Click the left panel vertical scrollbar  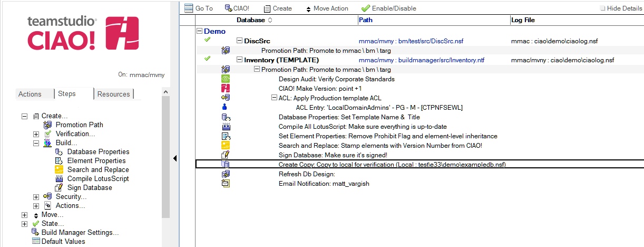(166, 157)
